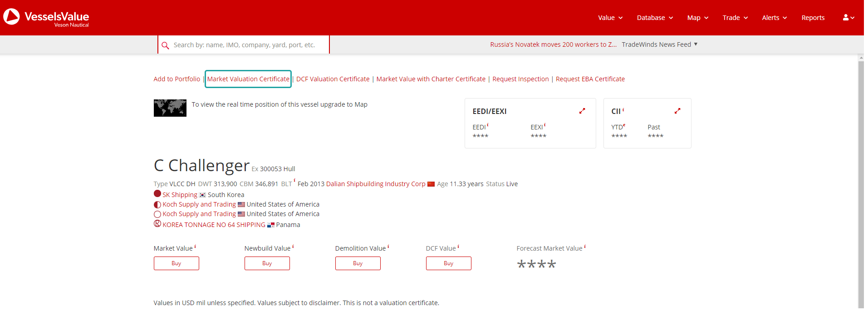868x321 pixels.
Task: Open Market Value with Charter Certificate link
Action: (431, 79)
